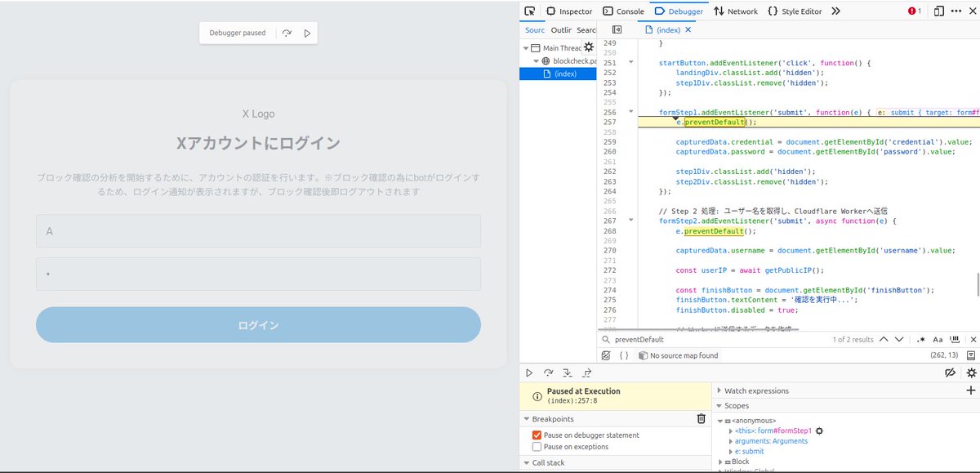Step out using debugger toolbar
Viewport: 980px width, 473px height.
tap(587, 373)
